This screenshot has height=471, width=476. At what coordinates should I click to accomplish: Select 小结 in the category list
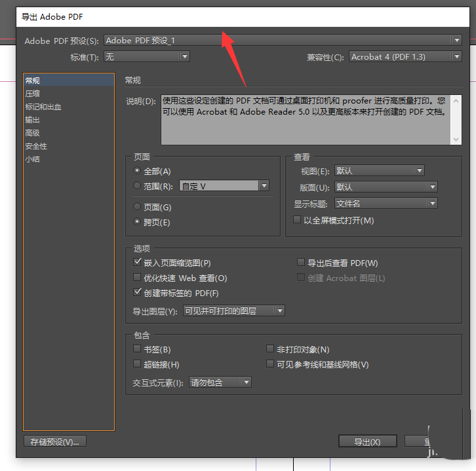69,159
